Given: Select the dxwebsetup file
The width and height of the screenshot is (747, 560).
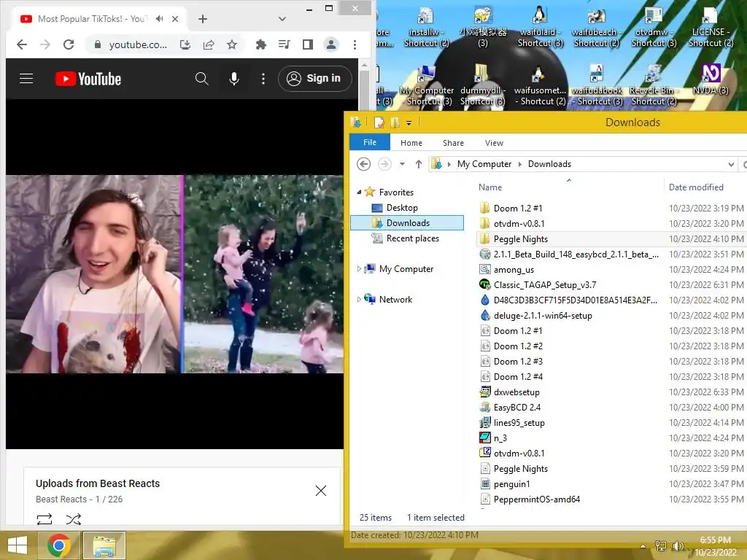Looking at the screenshot, I should [x=516, y=392].
